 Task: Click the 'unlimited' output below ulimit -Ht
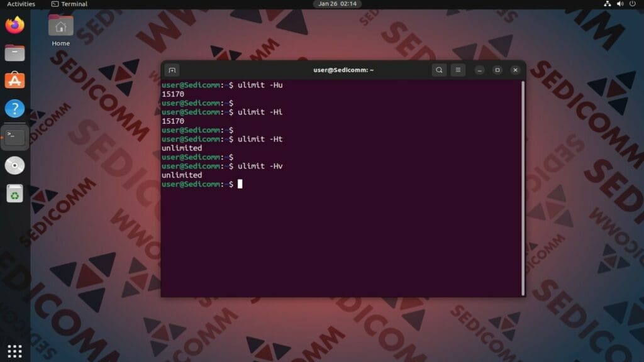(x=182, y=148)
